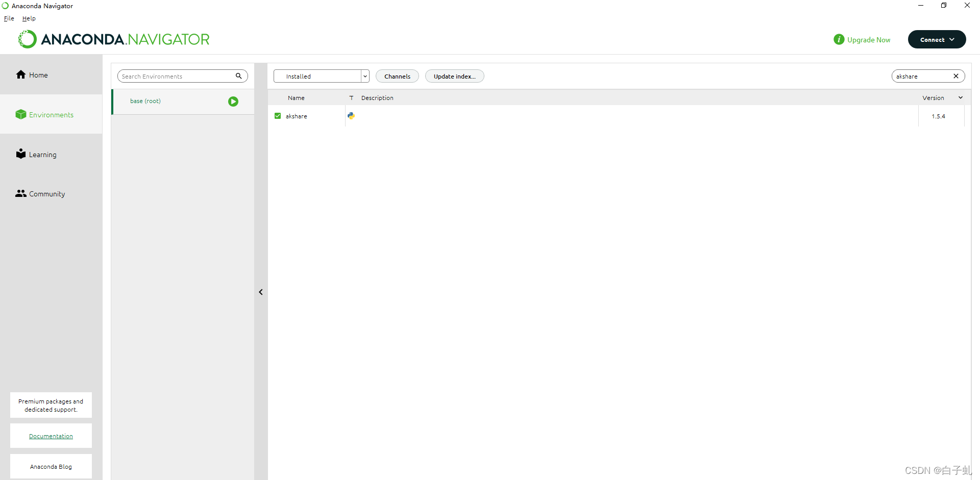The width and height of the screenshot is (980, 480).
Task: Click the Channels button
Action: pos(397,76)
